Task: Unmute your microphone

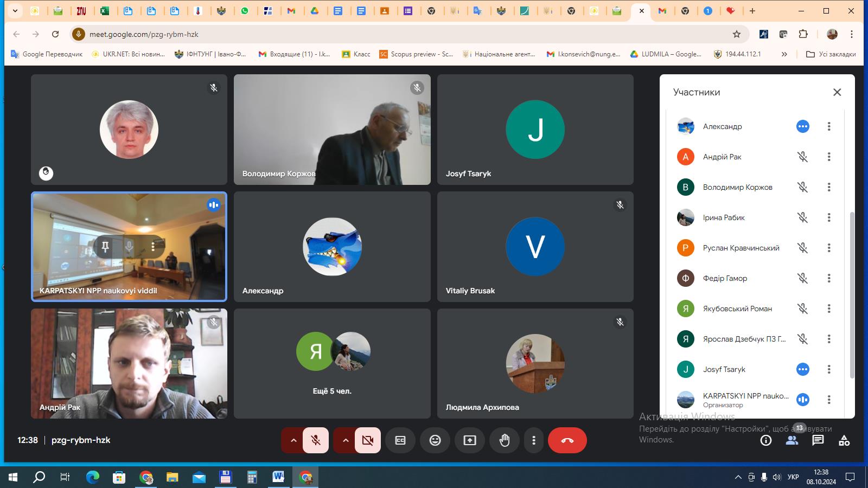Action: (x=316, y=440)
